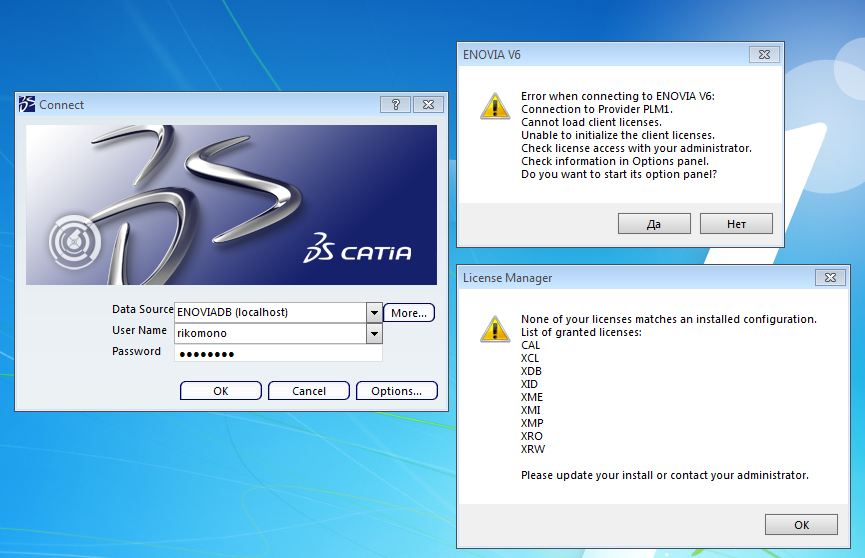Choose Нет to decline the option panel
Viewport: 865px width, 558px height.
tap(736, 223)
